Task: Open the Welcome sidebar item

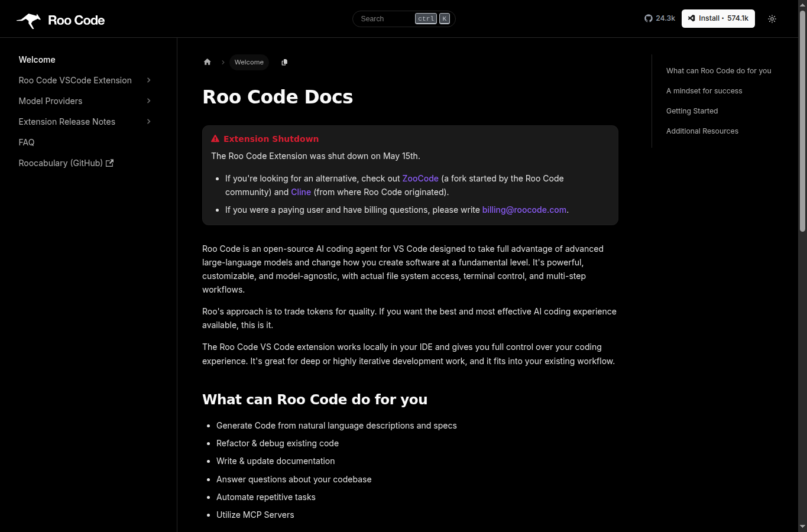Action: point(37,60)
